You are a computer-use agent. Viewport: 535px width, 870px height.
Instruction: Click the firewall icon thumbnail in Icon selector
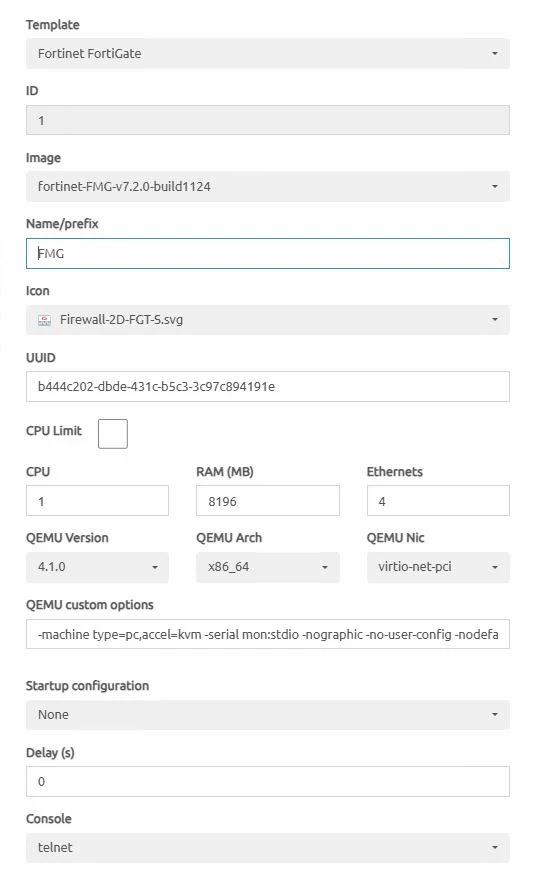(44, 320)
